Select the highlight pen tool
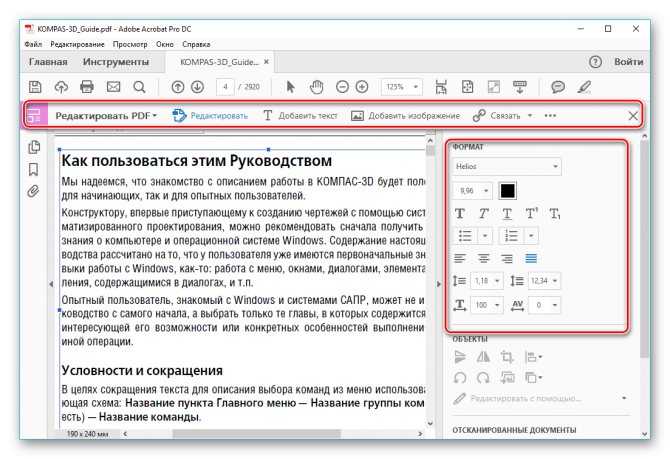This screenshot has height=459, width=670. tap(584, 87)
